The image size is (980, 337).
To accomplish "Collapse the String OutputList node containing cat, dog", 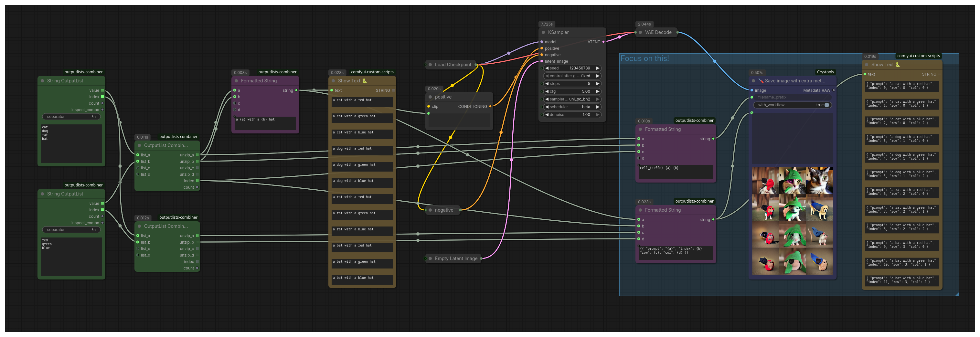I will pyautogui.click(x=42, y=81).
